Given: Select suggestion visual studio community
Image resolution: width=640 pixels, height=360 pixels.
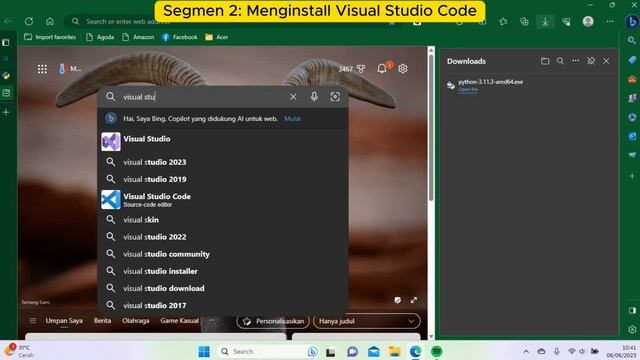Looking at the screenshot, I should coord(223,254).
